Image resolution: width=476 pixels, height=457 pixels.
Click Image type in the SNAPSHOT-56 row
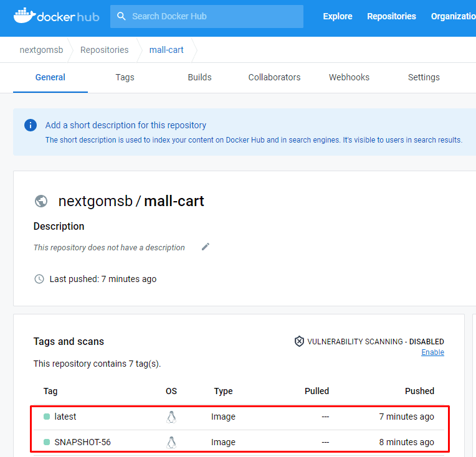[223, 442]
